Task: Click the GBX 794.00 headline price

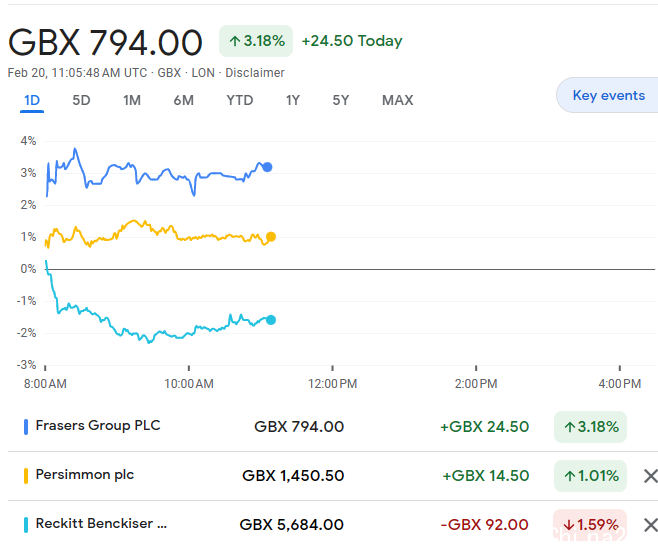Action: [x=105, y=42]
